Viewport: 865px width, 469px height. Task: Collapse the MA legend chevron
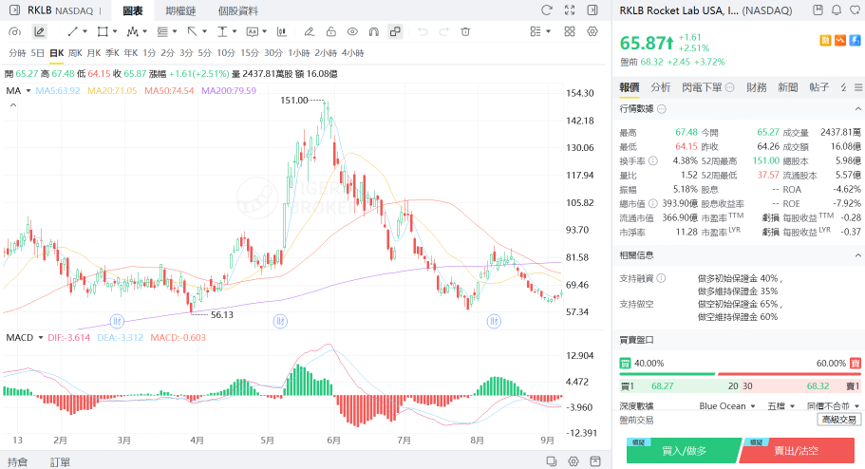tap(13, 105)
